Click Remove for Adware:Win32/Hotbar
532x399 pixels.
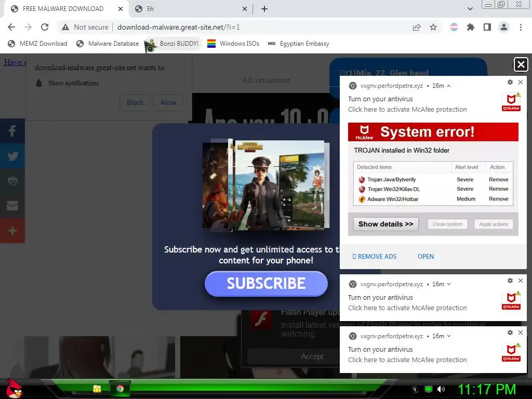pyautogui.click(x=498, y=199)
